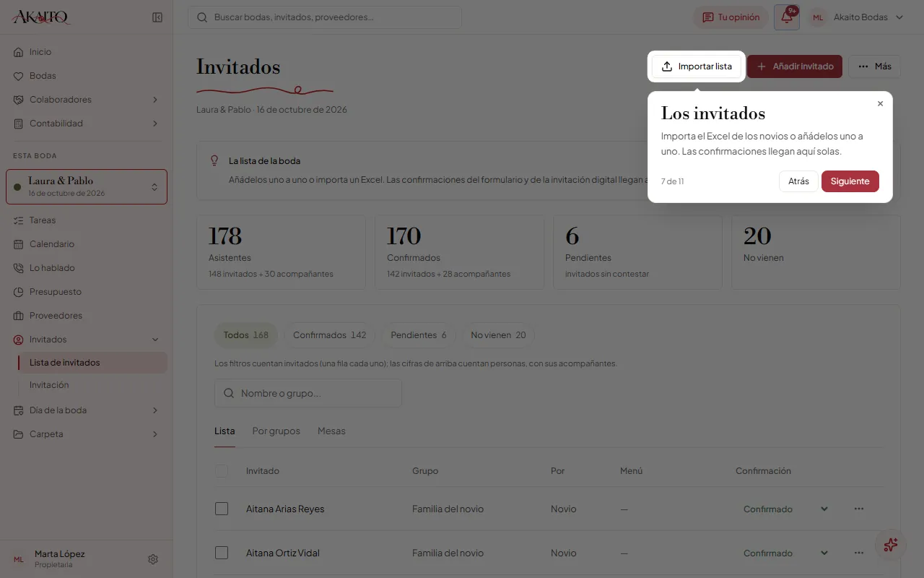This screenshot has height=578, width=924.
Task: Click the Tu opinión feedback button
Action: [731, 17]
